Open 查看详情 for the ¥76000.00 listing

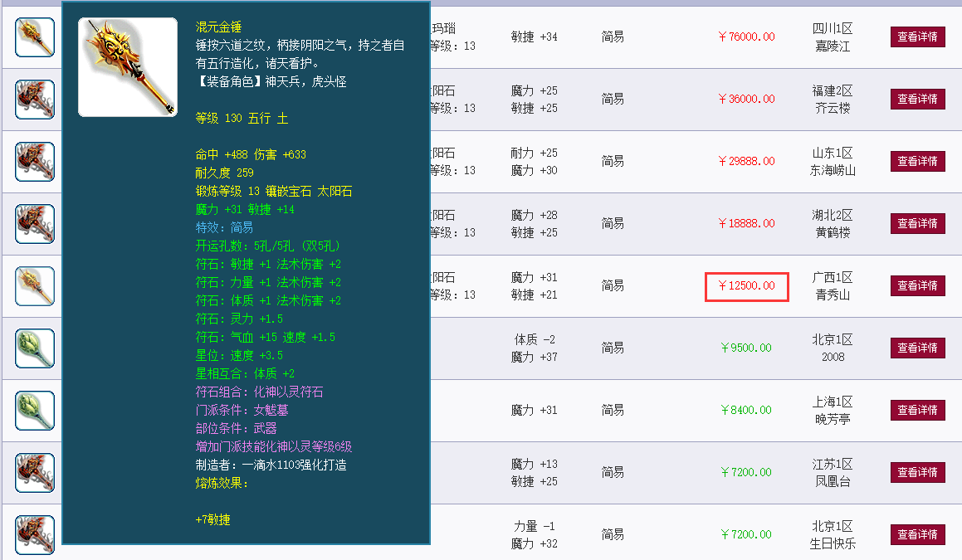coord(917,37)
